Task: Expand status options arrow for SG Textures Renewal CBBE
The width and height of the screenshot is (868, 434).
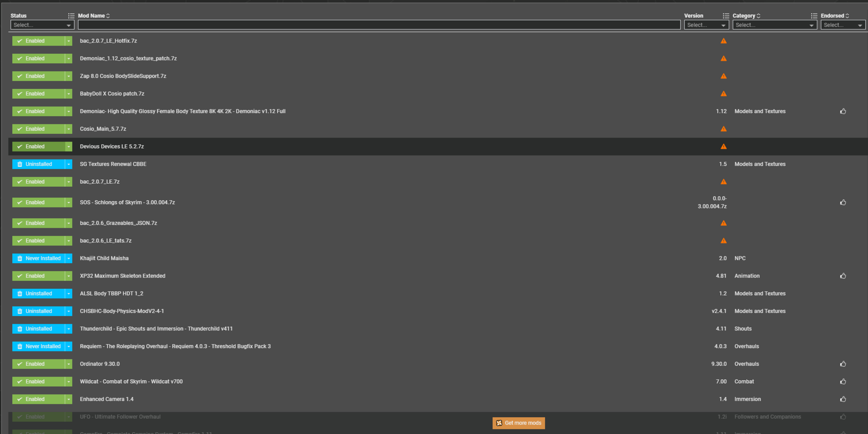Action: coord(69,164)
